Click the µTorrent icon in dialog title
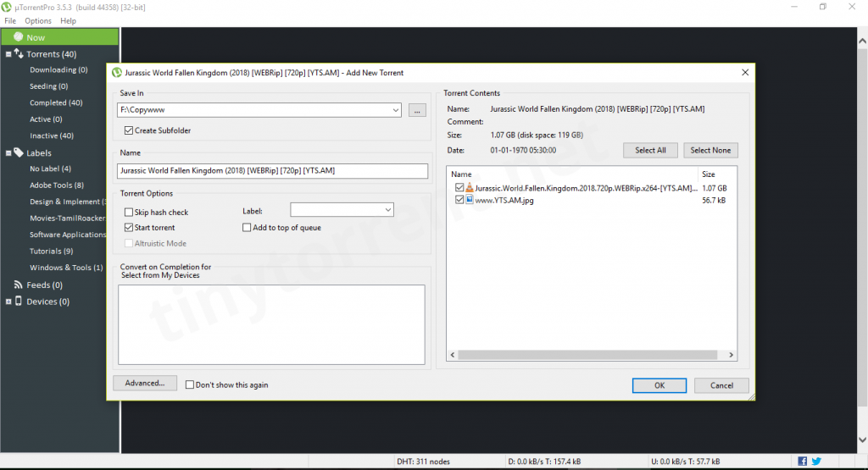Image resolution: width=868 pixels, height=470 pixels. tap(117, 73)
